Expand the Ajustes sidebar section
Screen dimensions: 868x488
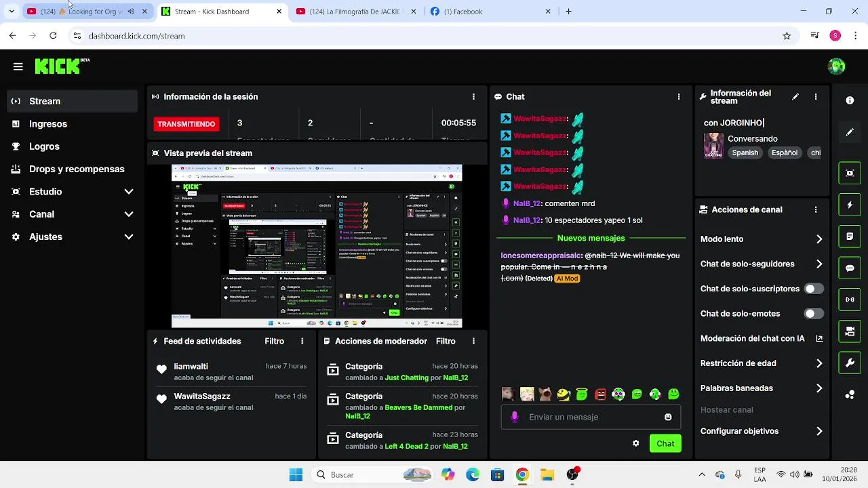[72, 237]
